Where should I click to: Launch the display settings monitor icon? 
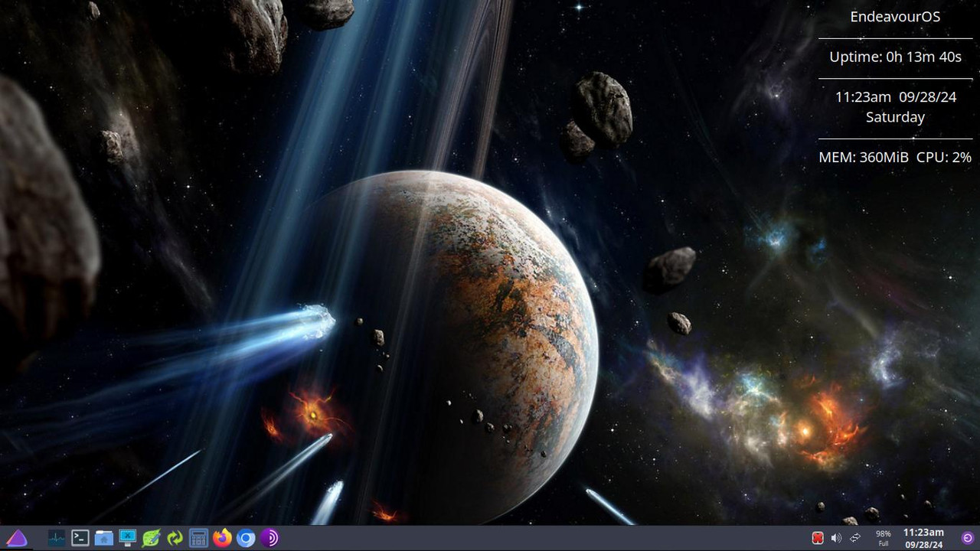pos(128,538)
